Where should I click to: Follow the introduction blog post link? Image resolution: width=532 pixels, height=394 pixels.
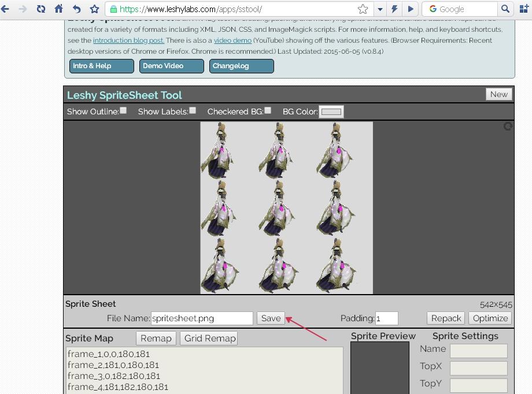click(128, 40)
